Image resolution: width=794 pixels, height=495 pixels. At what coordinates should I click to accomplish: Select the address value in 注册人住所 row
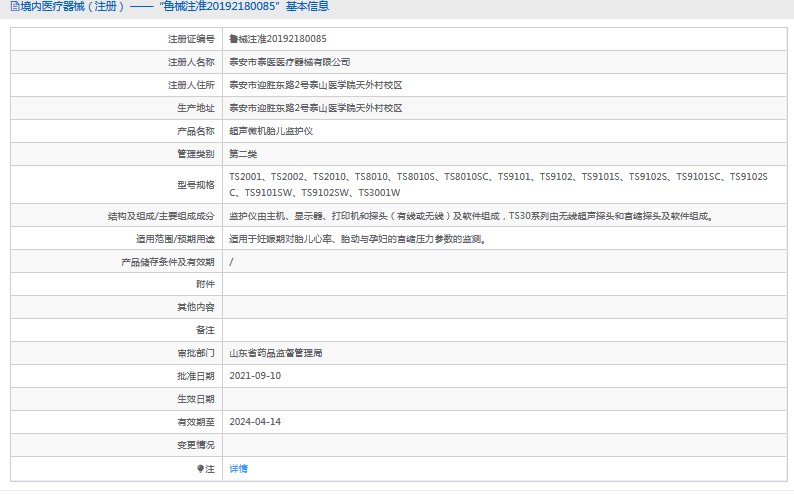pyautogui.click(x=316, y=85)
